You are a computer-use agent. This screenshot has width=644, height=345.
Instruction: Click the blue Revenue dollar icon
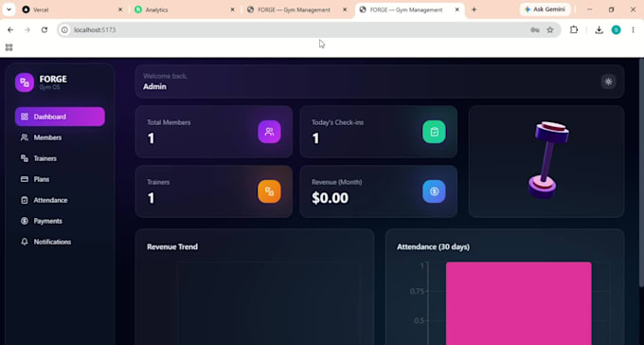click(434, 191)
